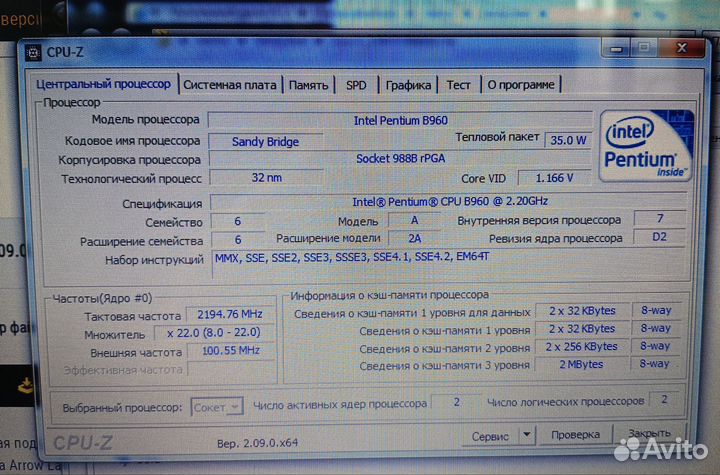This screenshot has height=475, width=720.
Task: Click the empty Эффективная частота field
Action: (231, 368)
